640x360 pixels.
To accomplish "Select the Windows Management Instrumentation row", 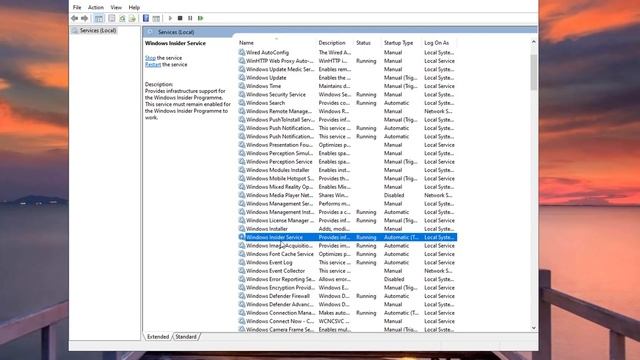I will 347,212.
